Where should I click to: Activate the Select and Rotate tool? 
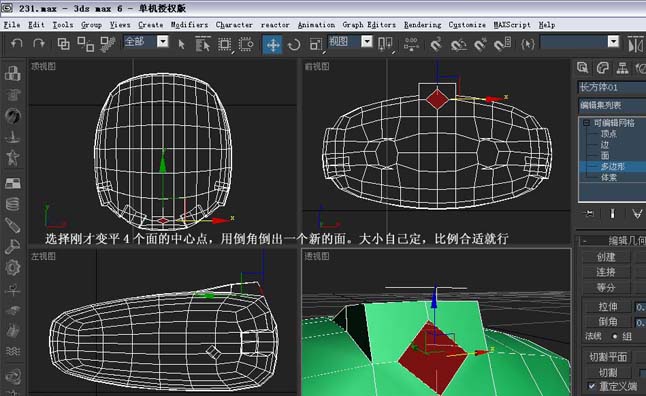coord(294,44)
